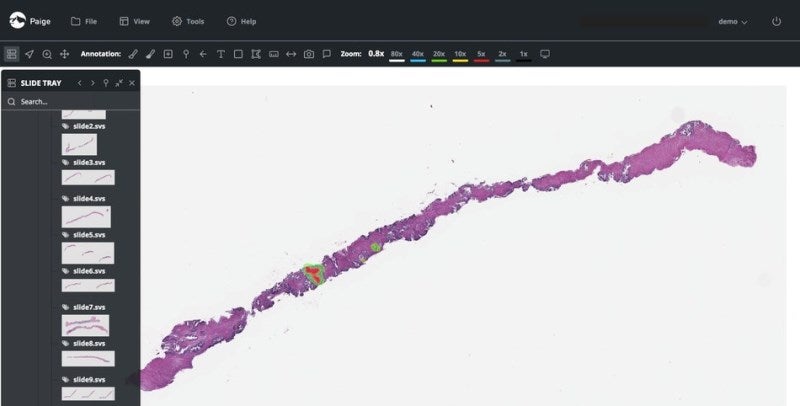Screen dimensions: 800x406
Task: Toggle the pan move tool
Action: [x=64, y=54]
